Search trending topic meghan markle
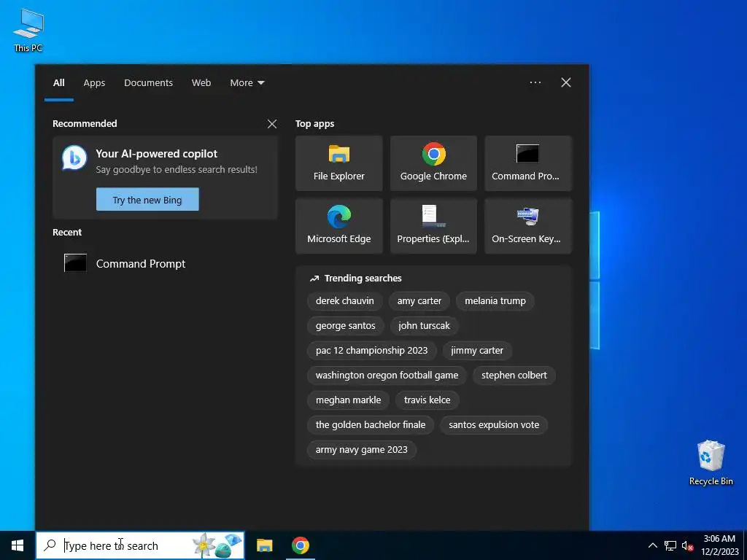Screen dimensions: 747x560 click(x=348, y=400)
